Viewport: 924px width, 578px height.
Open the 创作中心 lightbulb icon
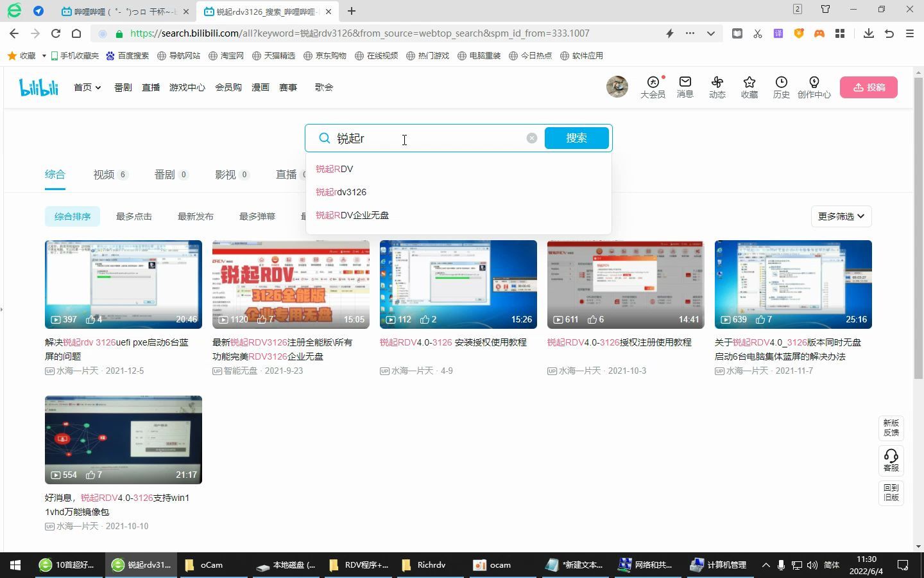814,87
